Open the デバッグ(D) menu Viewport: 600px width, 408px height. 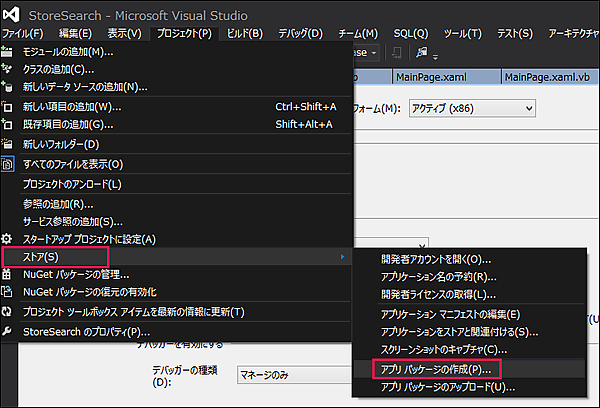[300, 33]
